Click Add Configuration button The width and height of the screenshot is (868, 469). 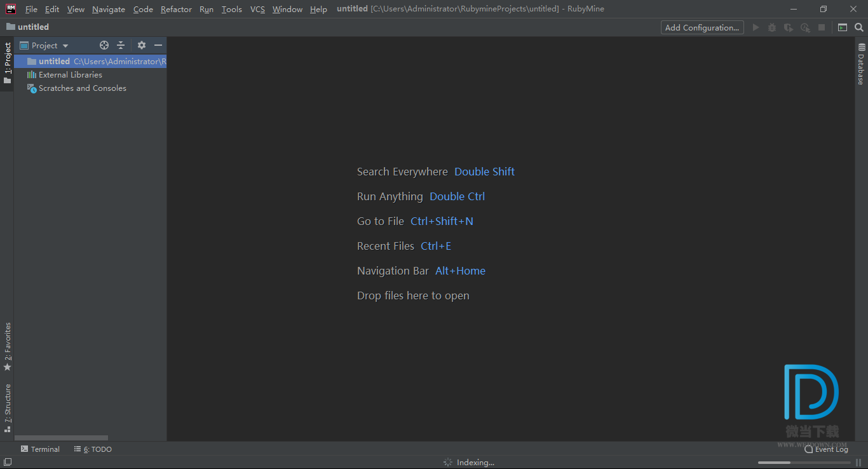coord(702,27)
